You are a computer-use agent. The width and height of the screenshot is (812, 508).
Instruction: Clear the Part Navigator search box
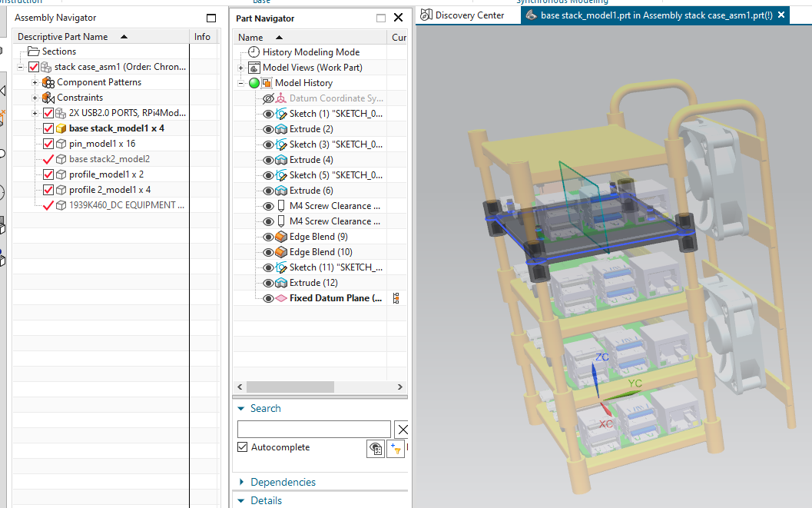point(403,430)
